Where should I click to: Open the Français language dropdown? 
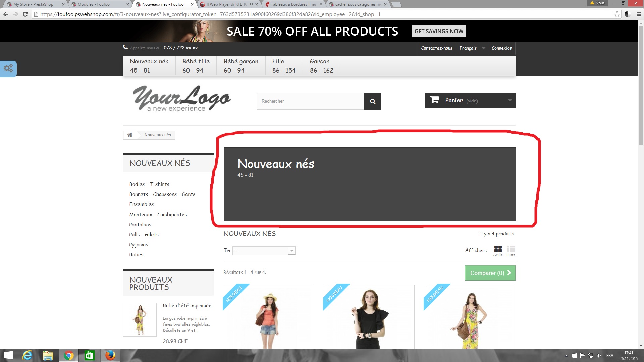pyautogui.click(x=472, y=48)
